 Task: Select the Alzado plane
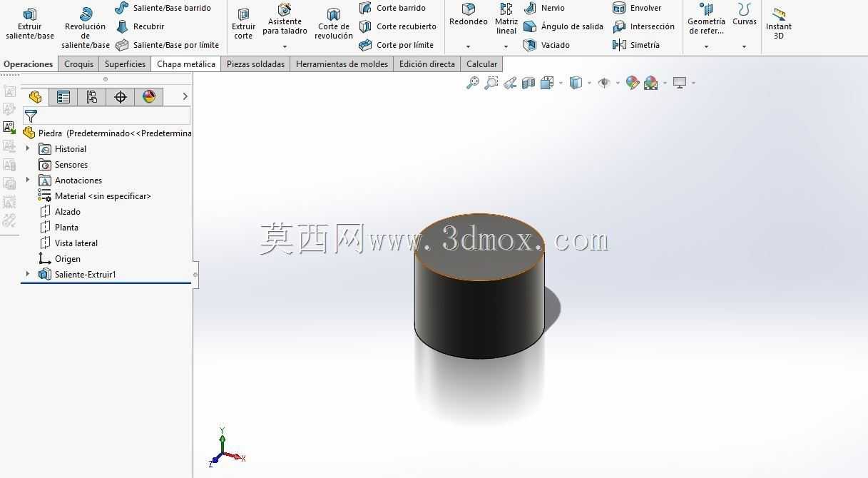[59, 212]
